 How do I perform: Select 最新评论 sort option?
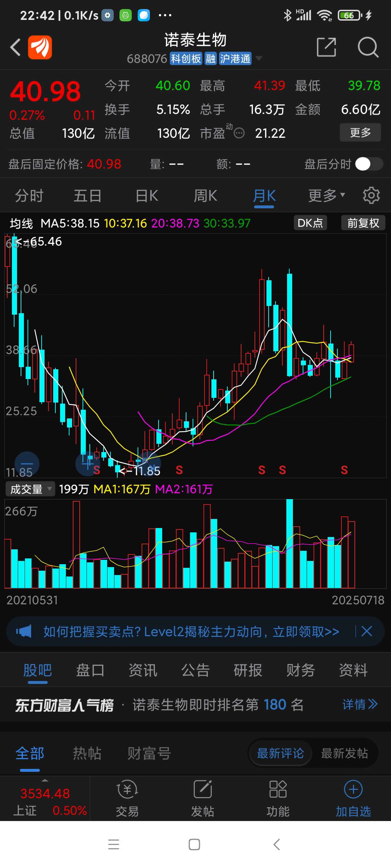(x=280, y=753)
